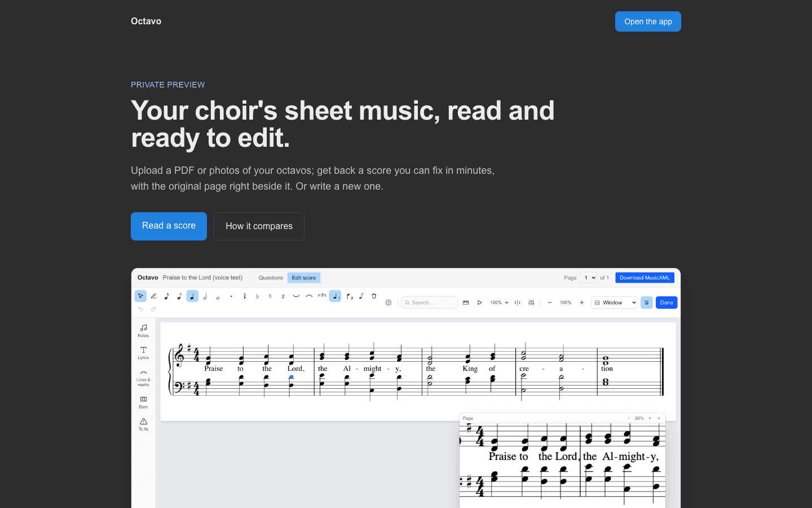
Task: Choose the sixteenth note duration
Action: tap(166, 296)
